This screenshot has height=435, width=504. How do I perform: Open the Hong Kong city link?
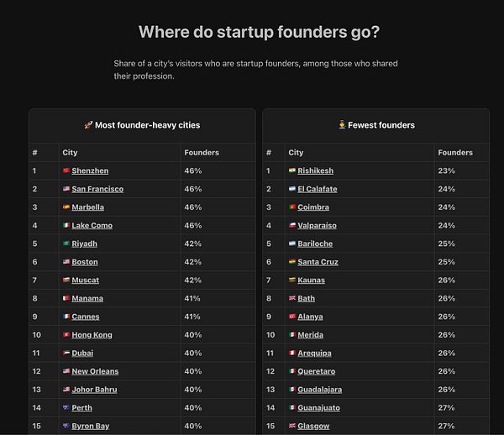tap(92, 335)
